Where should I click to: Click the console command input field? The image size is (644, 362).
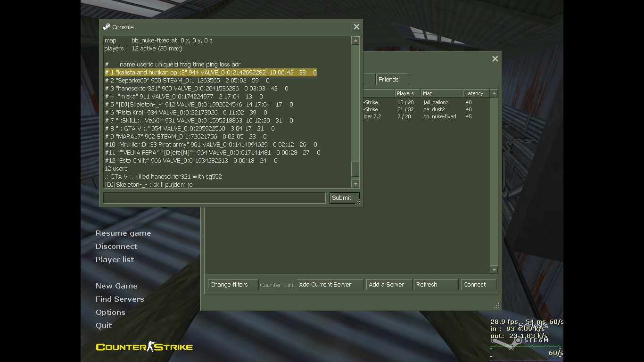point(214,198)
